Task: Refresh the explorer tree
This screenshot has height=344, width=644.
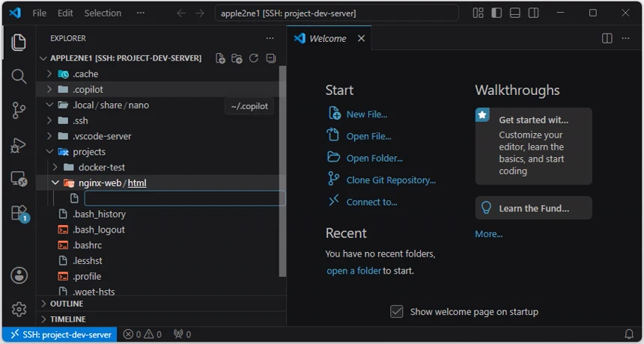Action: click(254, 58)
